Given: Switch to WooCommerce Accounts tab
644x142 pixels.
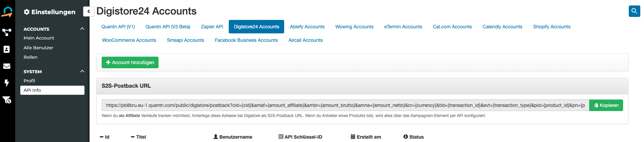Looking at the screenshot, I should click(x=129, y=40).
